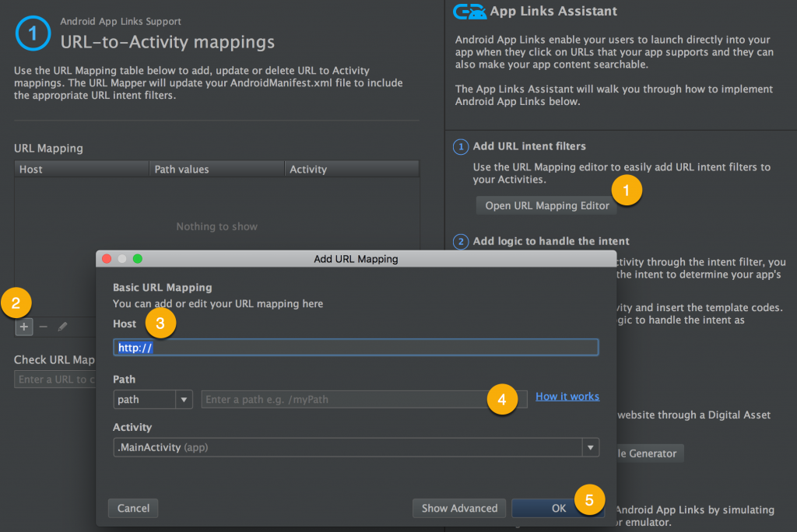797x532 pixels.
Task: Click the Path values column header
Action: tap(216, 170)
